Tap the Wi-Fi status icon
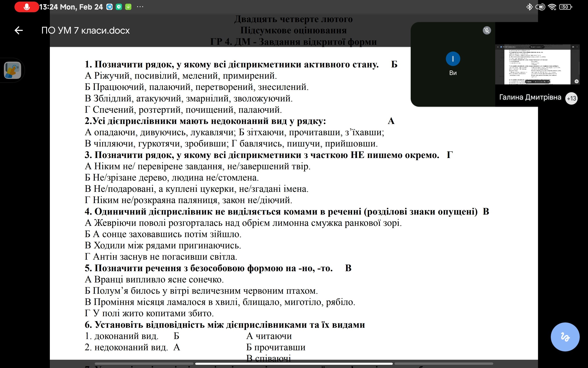The image size is (588, 368). pyautogui.click(x=552, y=7)
